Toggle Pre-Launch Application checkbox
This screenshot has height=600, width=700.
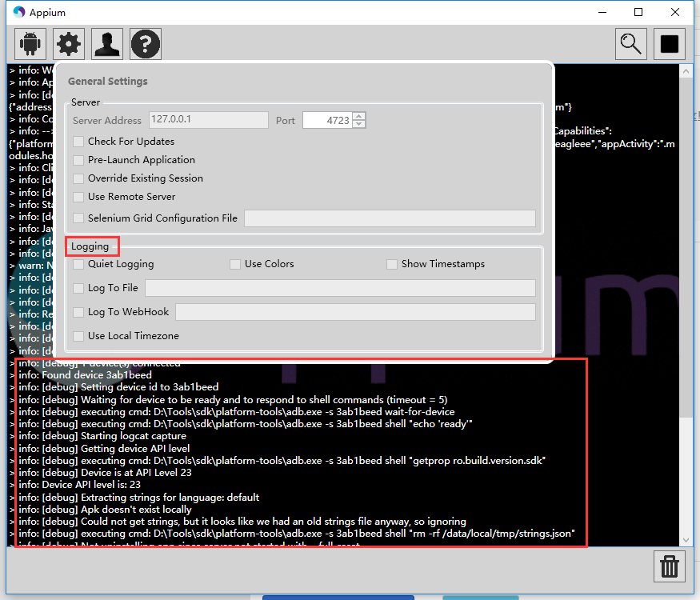pyautogui.click(x=78, y=160)
